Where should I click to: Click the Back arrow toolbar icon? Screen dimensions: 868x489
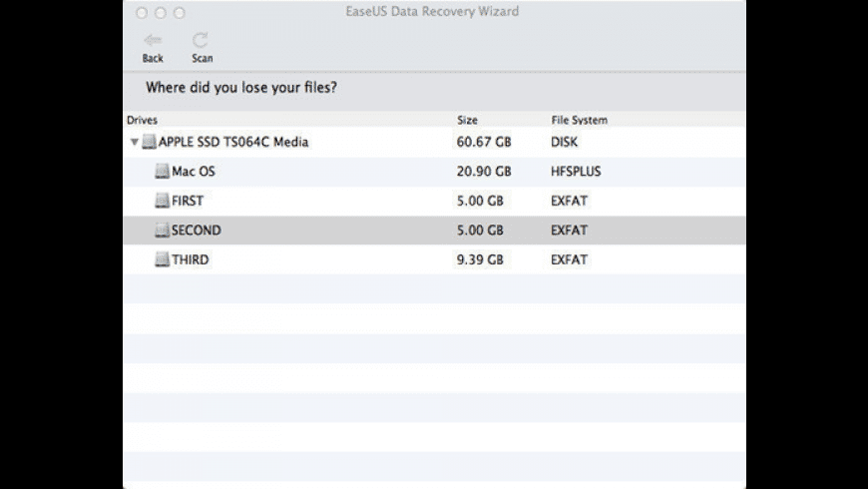click(x=153, y=40)
